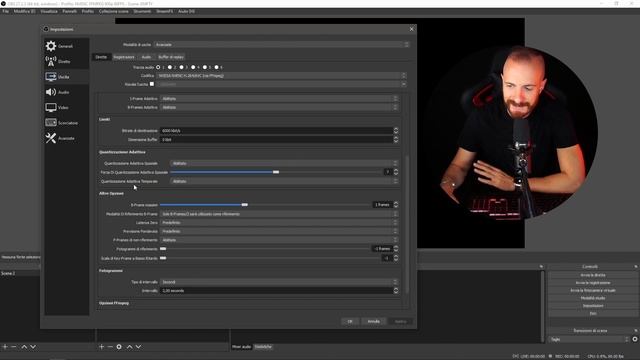Undock the Transizioni di scena panel
Viewport: 640px width, 360px height.
(636, 331)
